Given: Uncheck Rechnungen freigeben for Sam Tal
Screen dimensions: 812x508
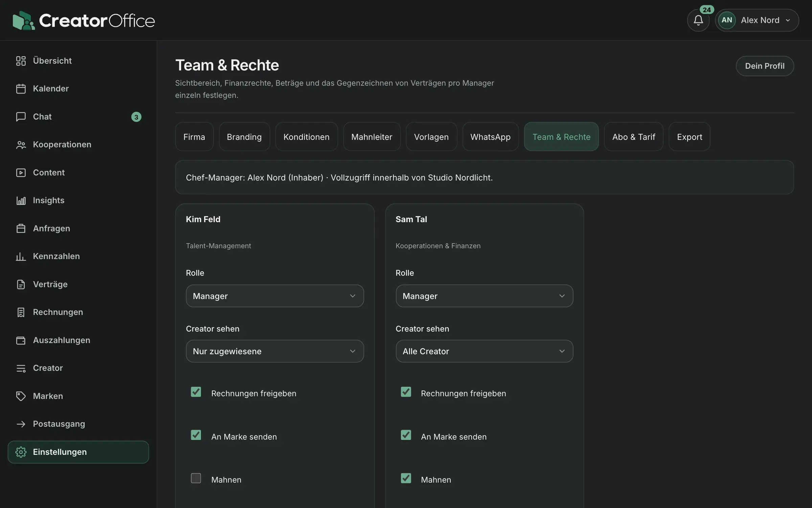Looking at the screenshot, I should click(x=406, y=392).
